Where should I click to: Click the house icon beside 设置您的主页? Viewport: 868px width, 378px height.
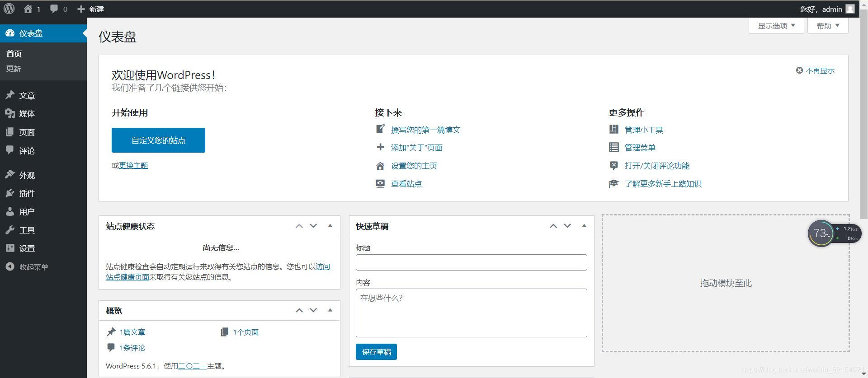380,166
